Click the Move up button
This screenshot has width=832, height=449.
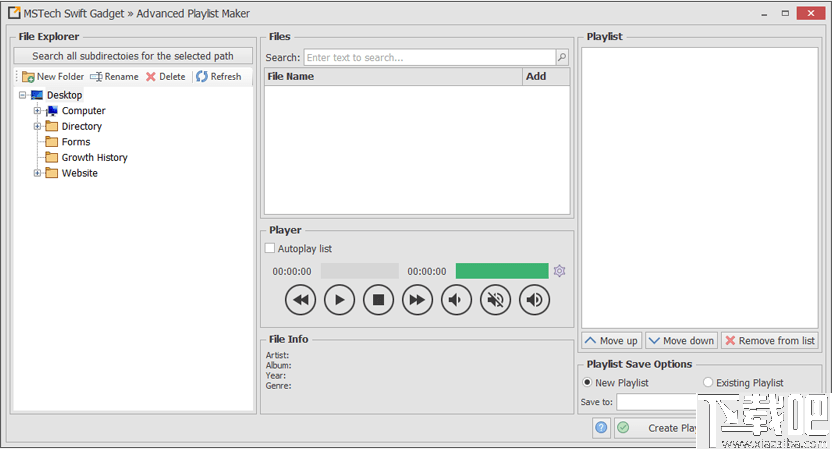tap(612, 341)
